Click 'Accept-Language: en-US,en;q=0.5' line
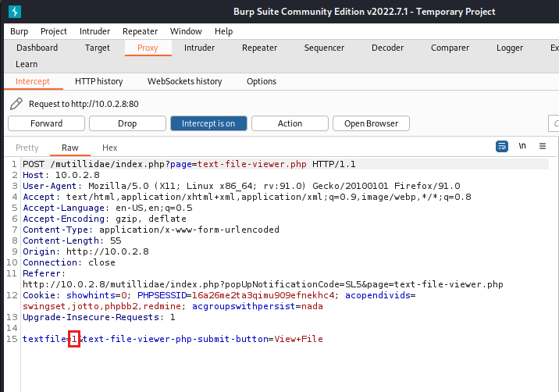The image size is (559, 392). (108, 208)
